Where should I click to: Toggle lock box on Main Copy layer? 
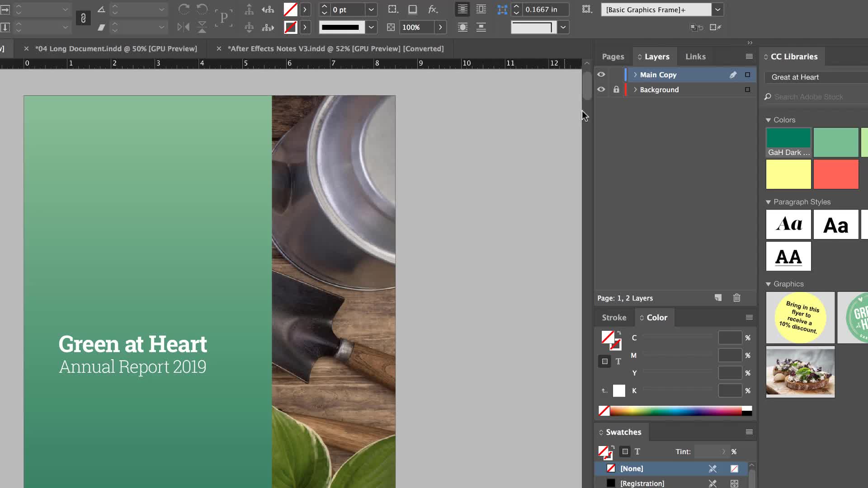click(616, 75)
